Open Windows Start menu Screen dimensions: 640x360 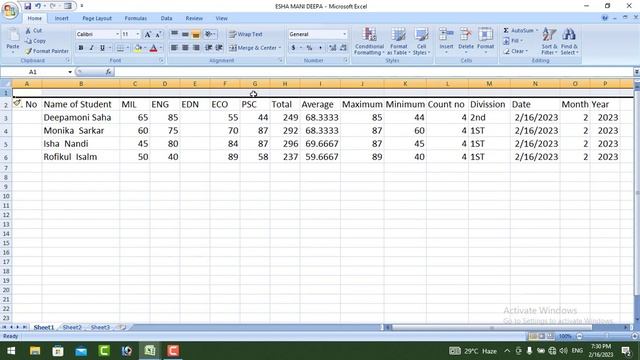pyautogui.click(x=11, y=351)
